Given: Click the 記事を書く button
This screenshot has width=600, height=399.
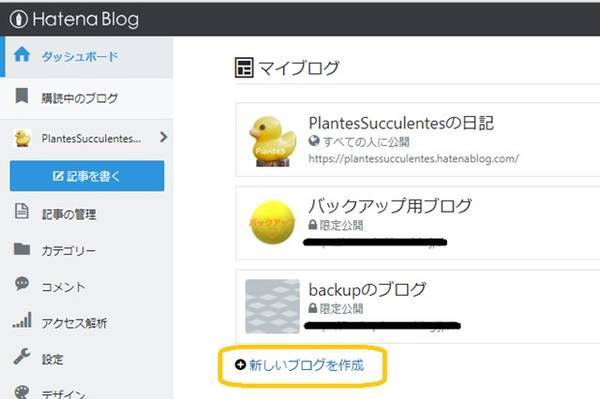Looking at the screenshot, I should tap(87, 176).
